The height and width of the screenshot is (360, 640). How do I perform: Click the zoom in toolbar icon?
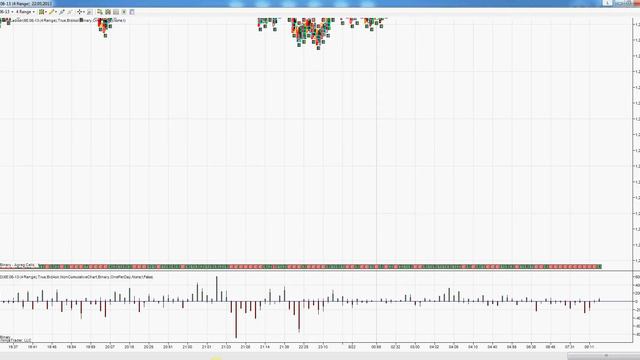(62, 12)
